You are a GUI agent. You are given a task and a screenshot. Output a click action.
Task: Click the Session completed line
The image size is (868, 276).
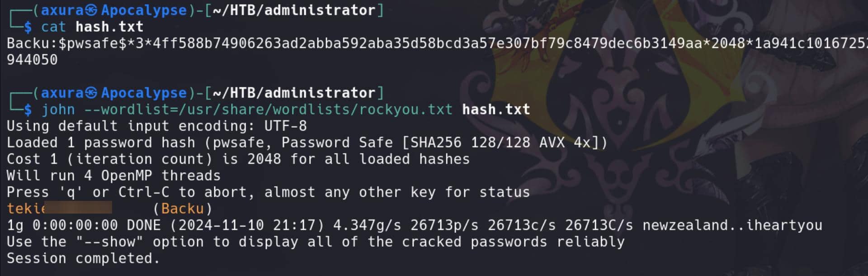pos(83,258)
